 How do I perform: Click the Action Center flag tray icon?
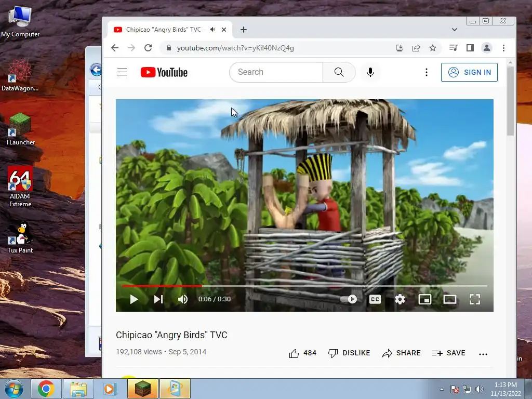click(x=455, y=389)
